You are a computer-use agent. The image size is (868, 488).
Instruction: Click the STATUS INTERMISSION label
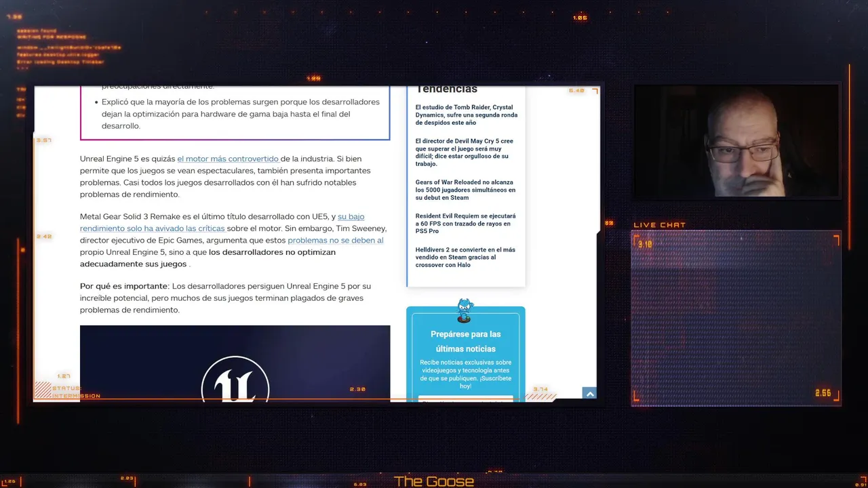click(76, 392)
